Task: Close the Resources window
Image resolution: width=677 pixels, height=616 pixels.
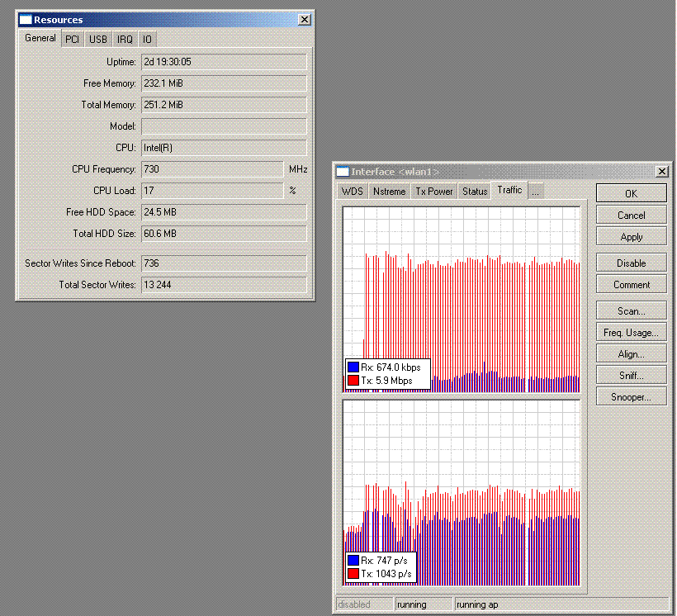Action: coord(305,20)
